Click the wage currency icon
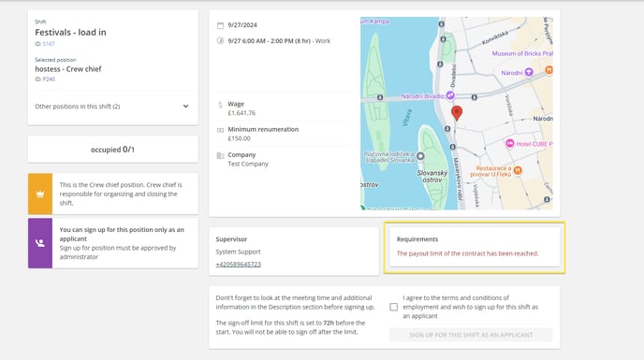Viewport: 644px width, 360px height. point(220,105)
